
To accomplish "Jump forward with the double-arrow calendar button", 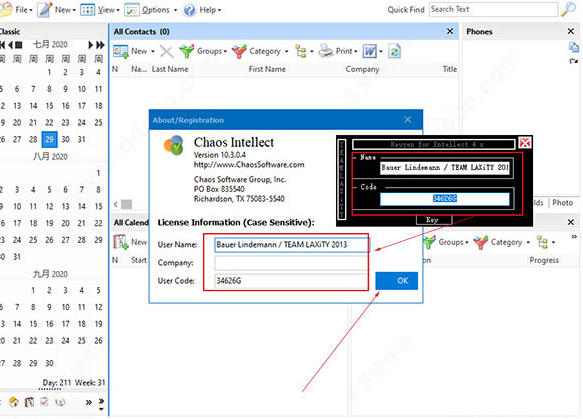I will [x=100, y=45].
